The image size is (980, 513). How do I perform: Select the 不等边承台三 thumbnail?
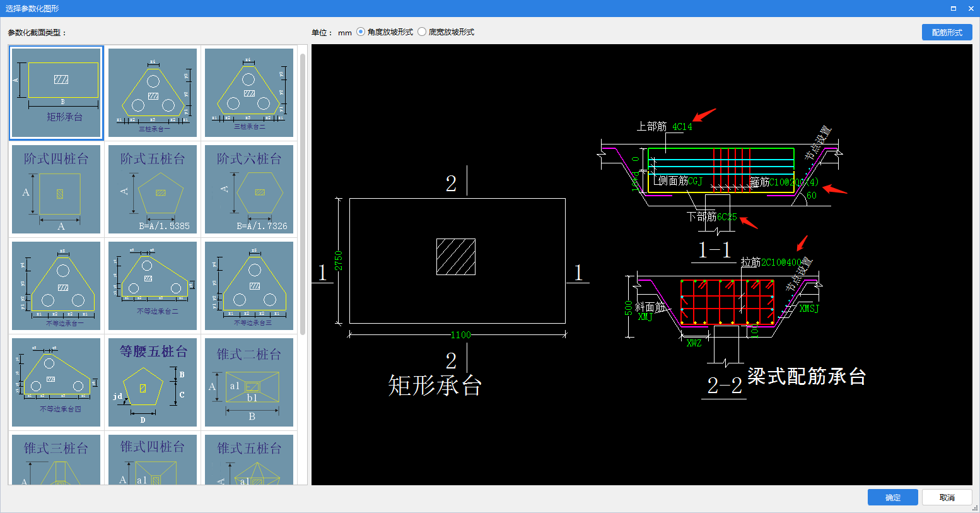[x=249, y=286]
